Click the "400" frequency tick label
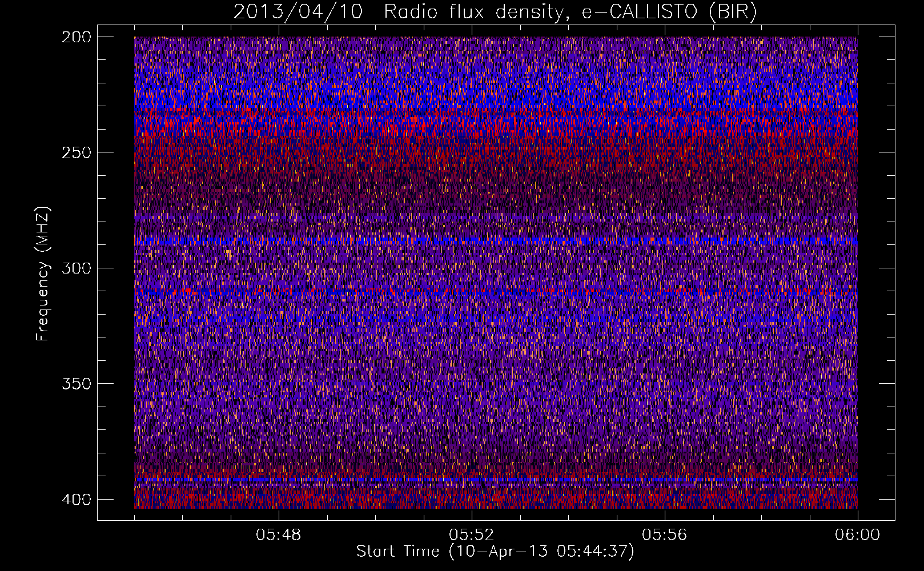The width and height of the screenshot is (924, 571). coord(76,500)
